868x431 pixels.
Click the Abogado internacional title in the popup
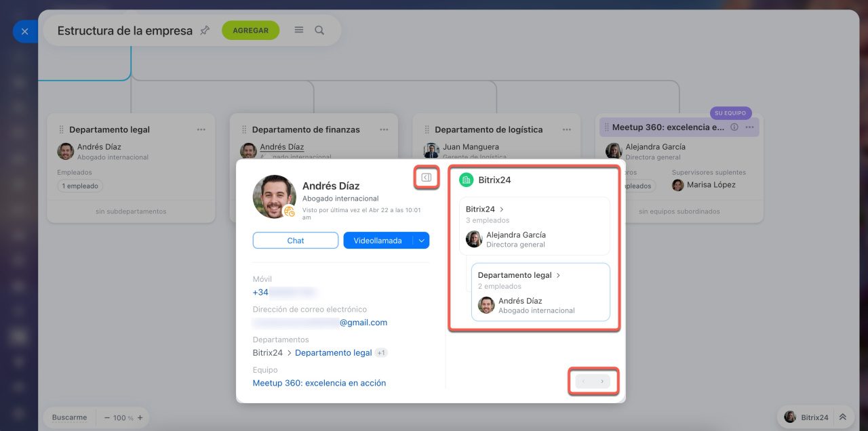coord(340,199)
